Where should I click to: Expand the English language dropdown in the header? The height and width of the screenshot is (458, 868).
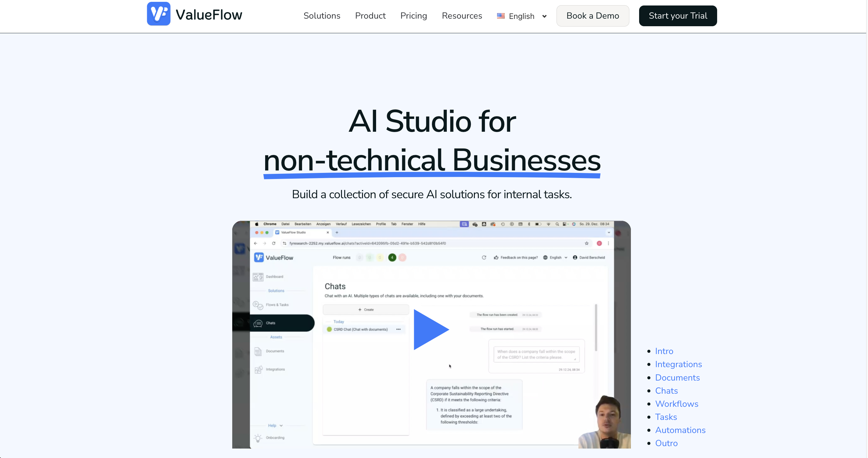click(x=522, y=16)
